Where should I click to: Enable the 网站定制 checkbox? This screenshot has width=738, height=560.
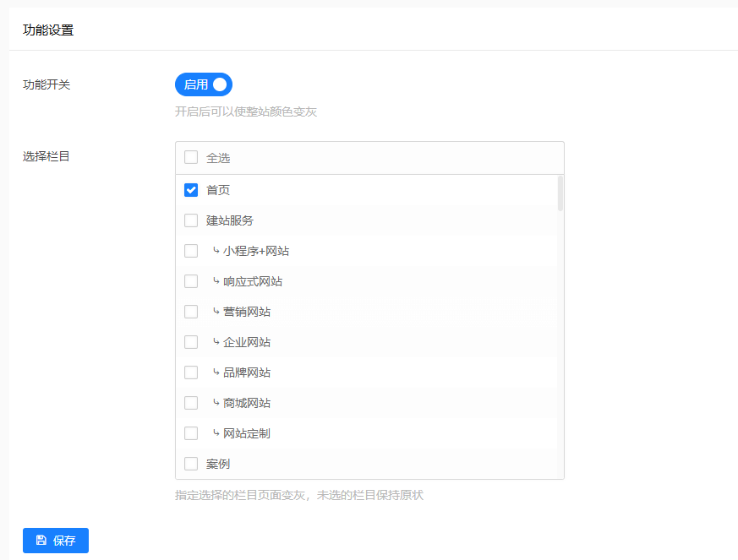pyautogui.click(x=191, y=433)
